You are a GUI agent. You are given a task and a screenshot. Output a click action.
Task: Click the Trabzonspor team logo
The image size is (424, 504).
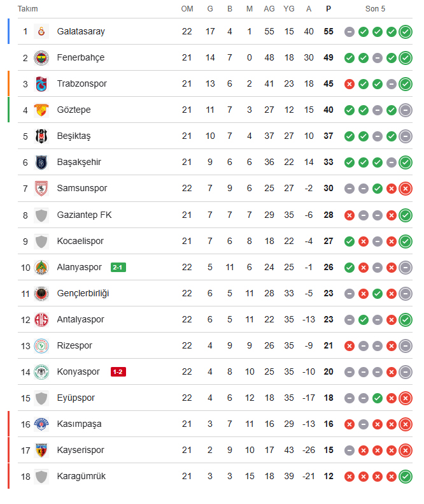(x=41, y=83)
